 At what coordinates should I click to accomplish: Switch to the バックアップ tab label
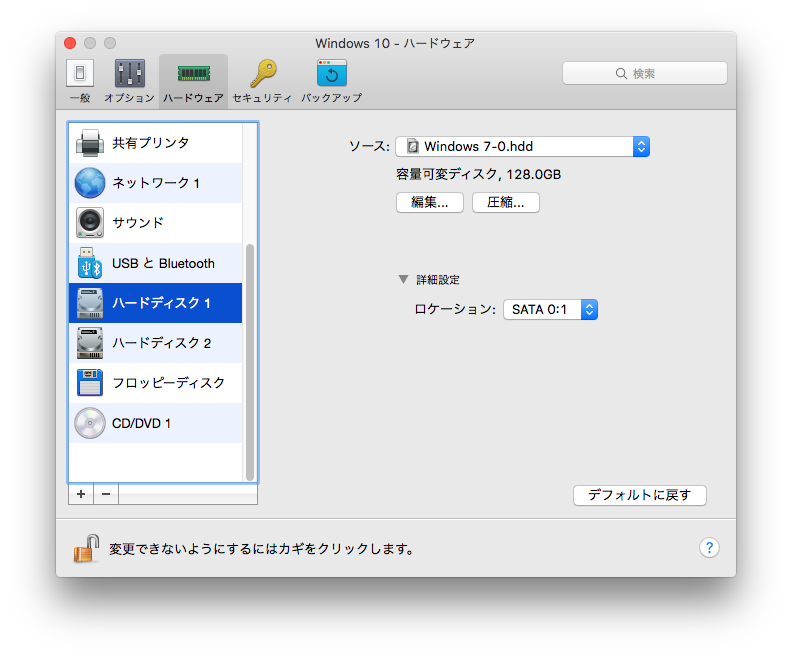pyautogui.click(x=331, y=98)
